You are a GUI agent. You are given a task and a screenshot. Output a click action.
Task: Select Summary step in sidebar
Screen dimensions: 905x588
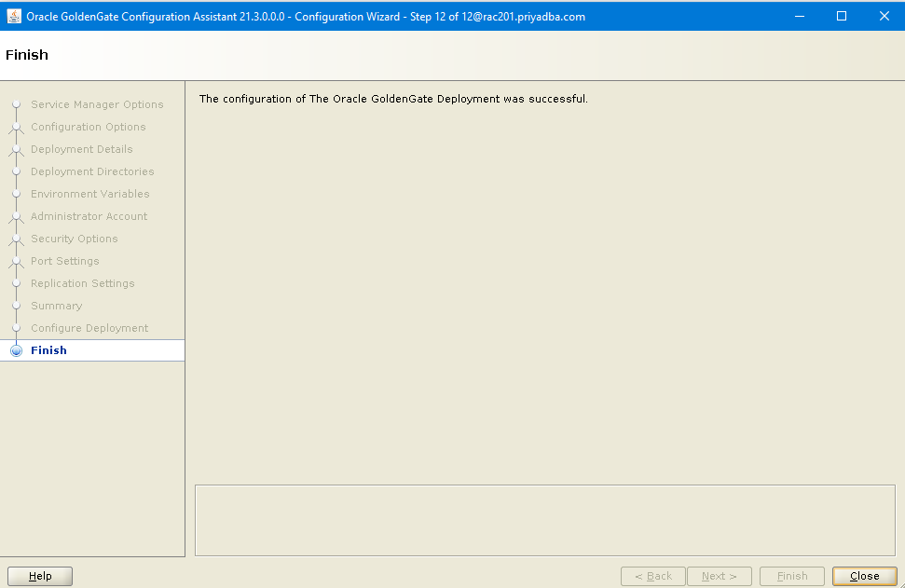[57, 306]
